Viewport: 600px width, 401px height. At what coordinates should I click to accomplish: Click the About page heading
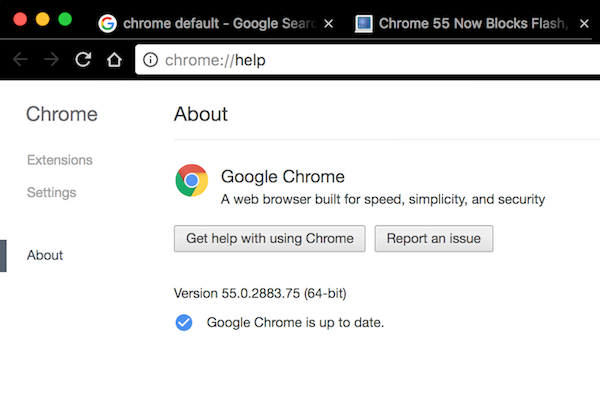click(x=201, y=114)
